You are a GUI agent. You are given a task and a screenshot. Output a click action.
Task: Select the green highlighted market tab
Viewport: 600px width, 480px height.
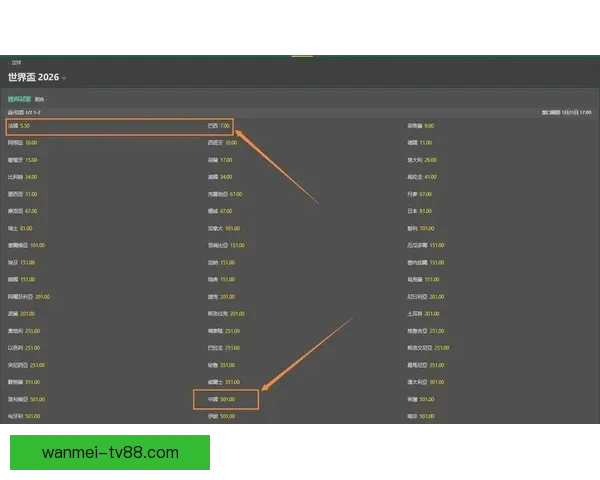pos(19,99)
